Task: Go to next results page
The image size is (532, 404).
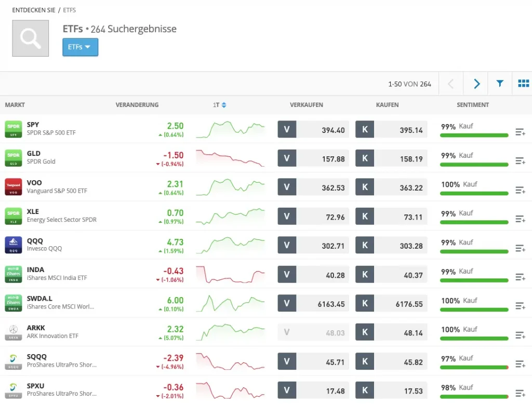Action: pyautogui.click(x=476, y=84)
